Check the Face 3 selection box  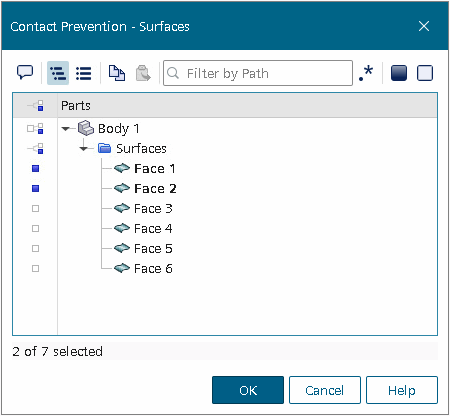[35, 209]
